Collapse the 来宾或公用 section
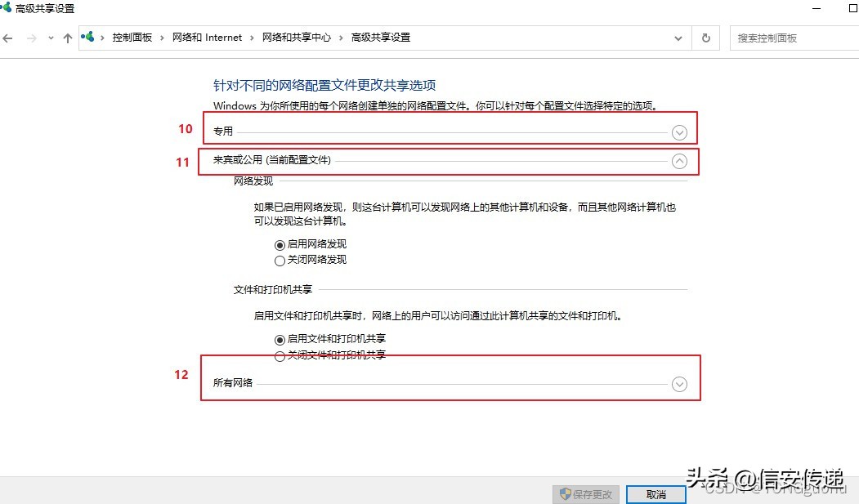This screenshot has width=859, height=504. (679, 161)
